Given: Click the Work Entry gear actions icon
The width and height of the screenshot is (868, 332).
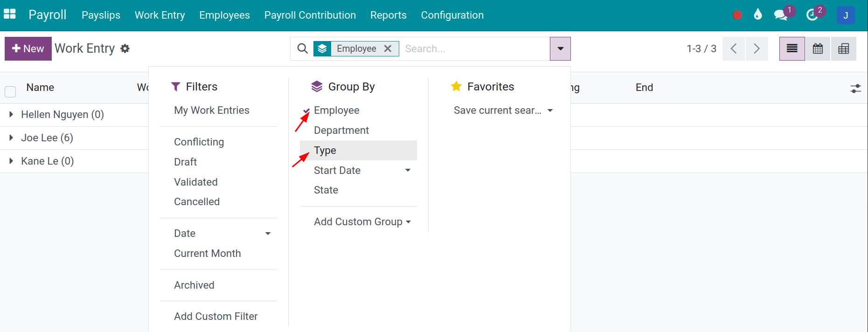Looking at the screenshot, I should (x=125, y=48).
